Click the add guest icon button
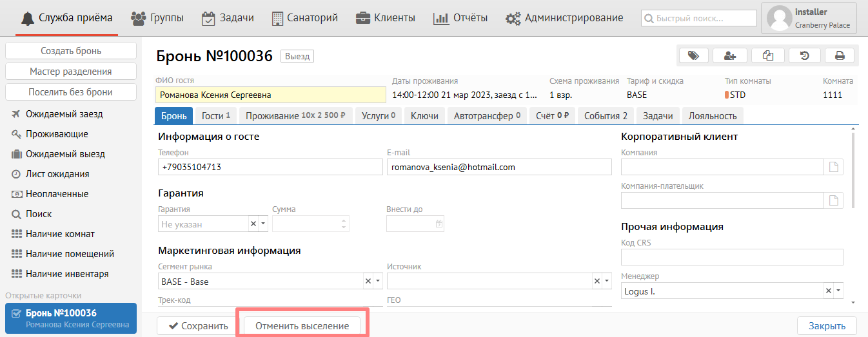The height and width of the screenshot is (337, 868). pyautogui.click(x=730, y=56)
